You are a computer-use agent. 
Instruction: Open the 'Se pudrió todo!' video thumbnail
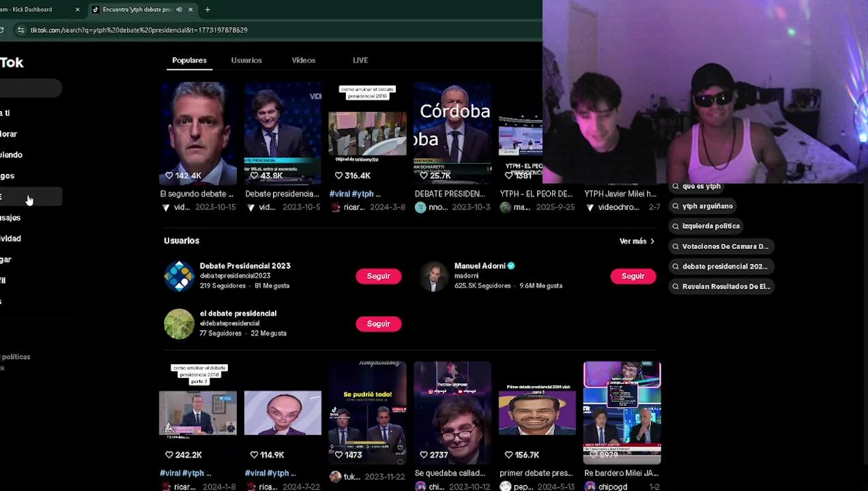[367, 413]
